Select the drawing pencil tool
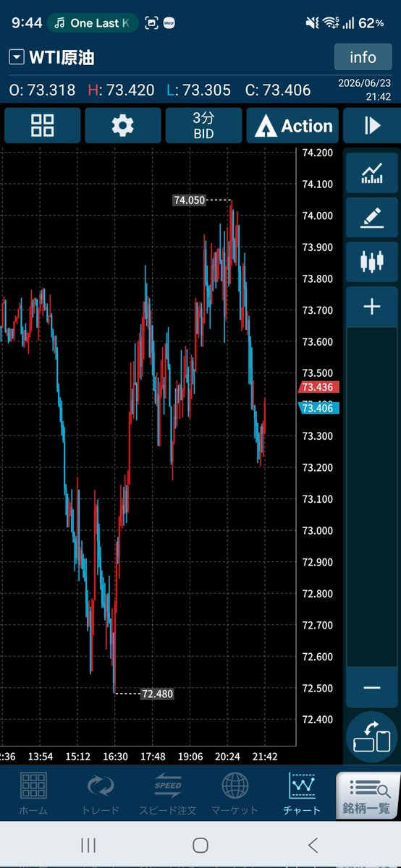This screenshot has width=401, height=868. [372, 216]
